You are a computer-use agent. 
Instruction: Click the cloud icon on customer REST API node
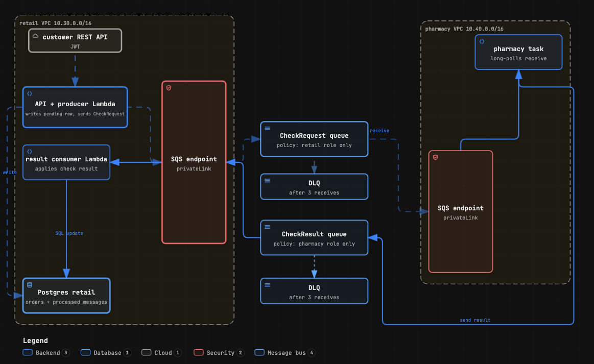[35, 36]
